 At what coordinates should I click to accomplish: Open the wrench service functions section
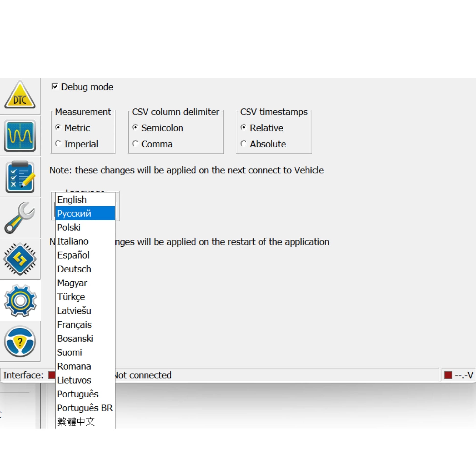pyautogui.click(x=20, y=218)
